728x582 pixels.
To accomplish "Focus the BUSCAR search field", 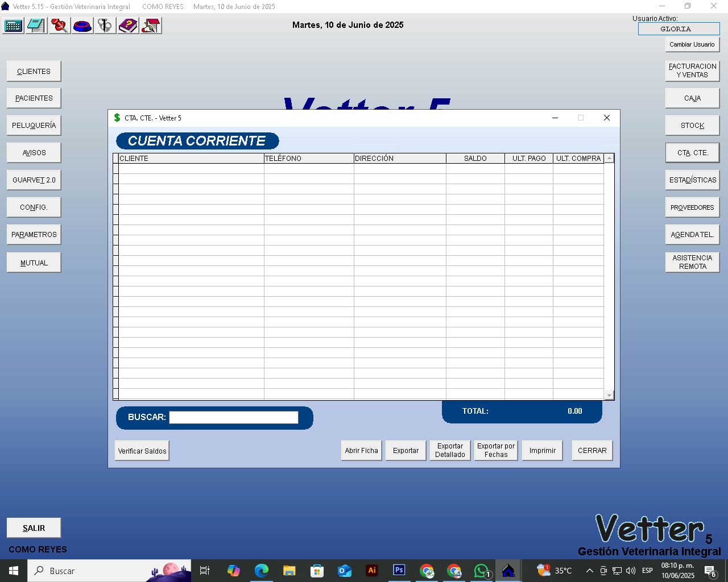I will tap(234, 417).
